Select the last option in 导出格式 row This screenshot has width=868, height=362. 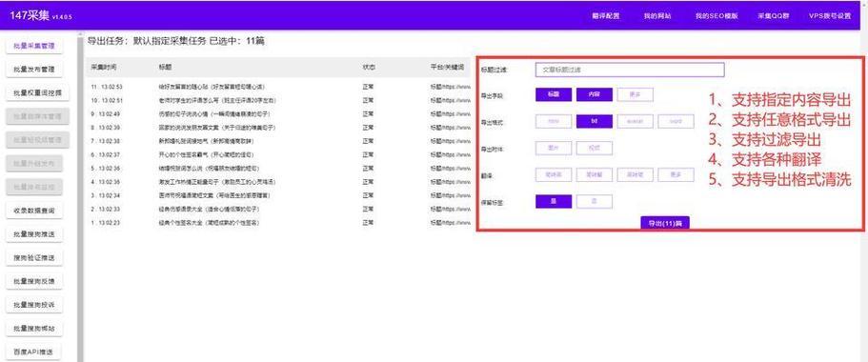pos(676,121)
